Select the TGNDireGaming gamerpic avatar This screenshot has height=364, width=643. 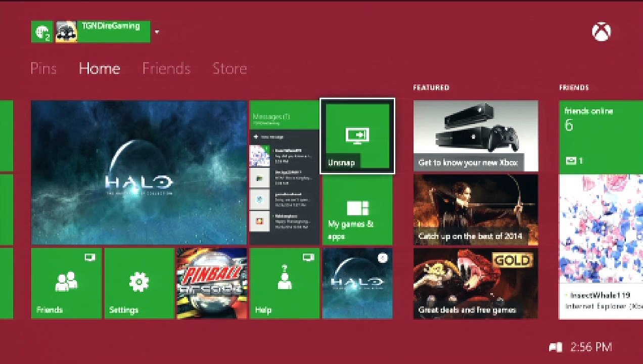pyautogui.click(x=66, y=32)
